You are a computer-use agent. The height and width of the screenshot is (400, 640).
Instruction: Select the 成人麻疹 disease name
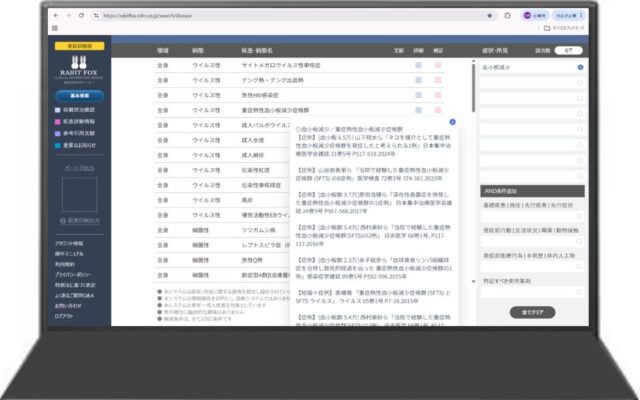[x=252, y=155]
